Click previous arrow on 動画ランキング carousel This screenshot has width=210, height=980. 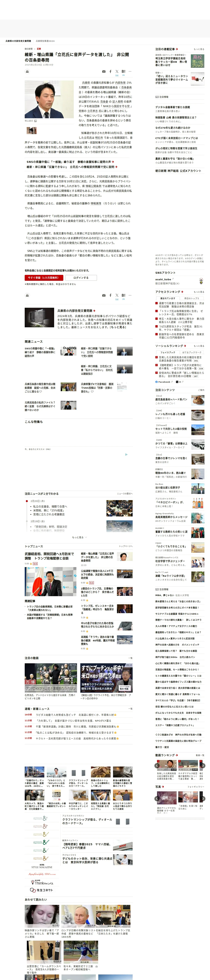pyautogui.click(x=157, y=766)
